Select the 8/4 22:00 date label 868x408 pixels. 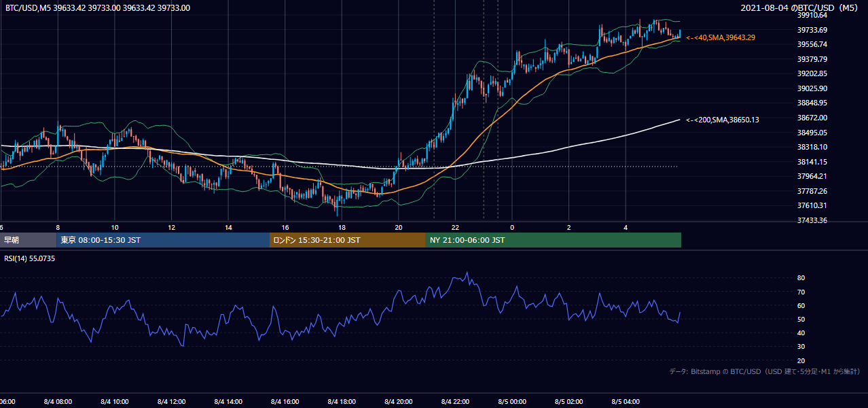pos(456,401)
